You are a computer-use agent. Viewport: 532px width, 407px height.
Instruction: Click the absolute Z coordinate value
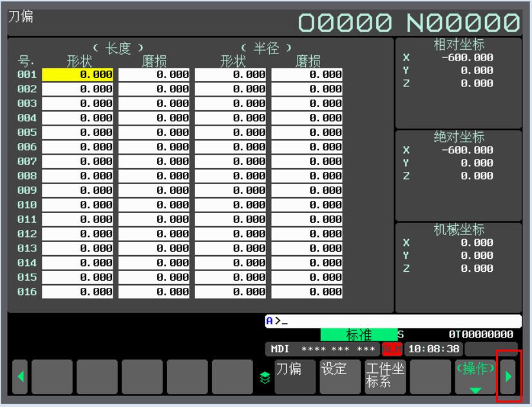[x=477, y=176]
